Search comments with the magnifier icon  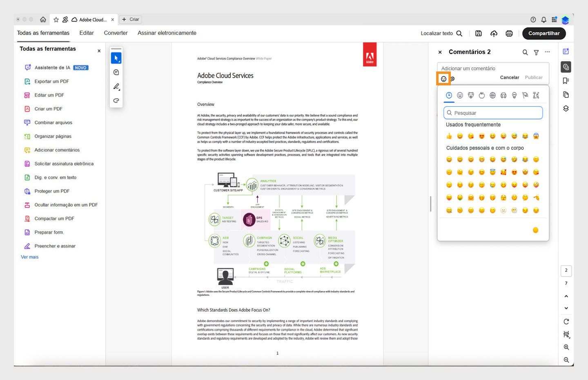pos(525,52)
